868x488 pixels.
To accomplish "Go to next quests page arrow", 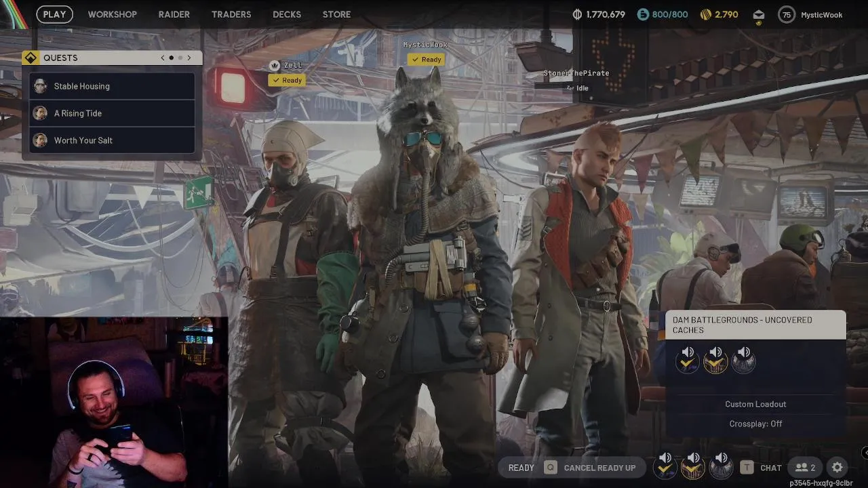I will pyautogui.click(x=189, y=58).
